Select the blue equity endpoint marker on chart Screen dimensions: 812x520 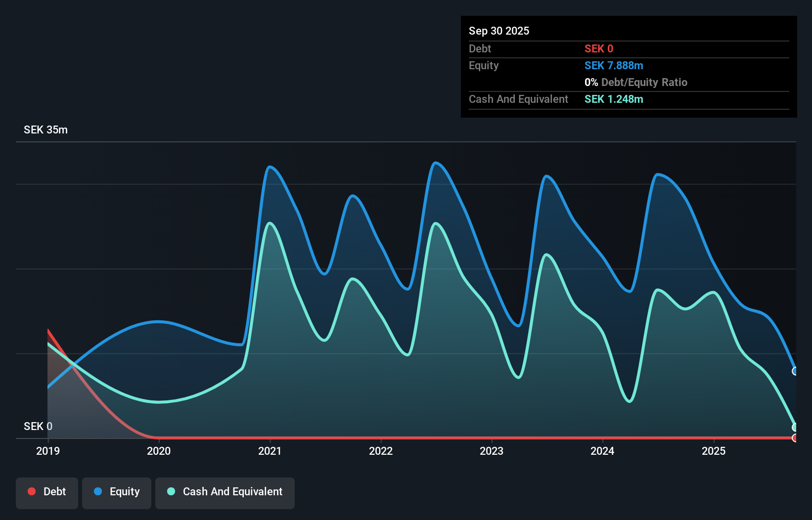click(x=795, y=371)
